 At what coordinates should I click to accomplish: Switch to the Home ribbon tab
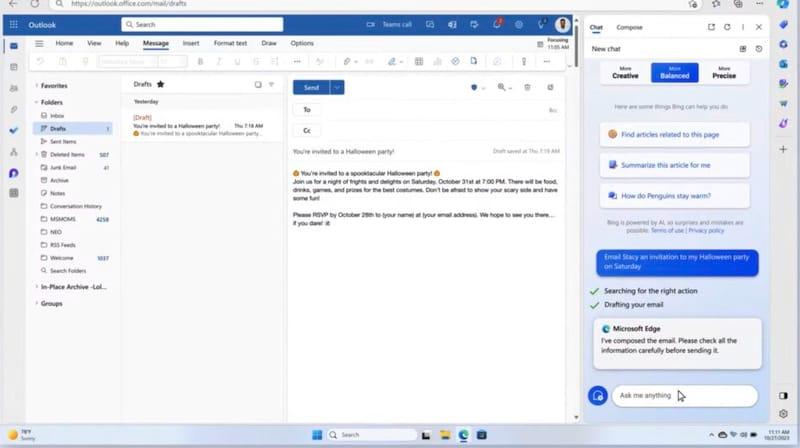point(64,43)
